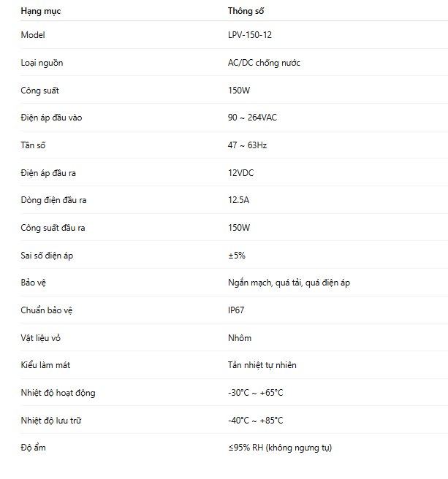Click the frequency value 47 ~ 63Hz
The image size is (448, 479).
pos(247,145)
